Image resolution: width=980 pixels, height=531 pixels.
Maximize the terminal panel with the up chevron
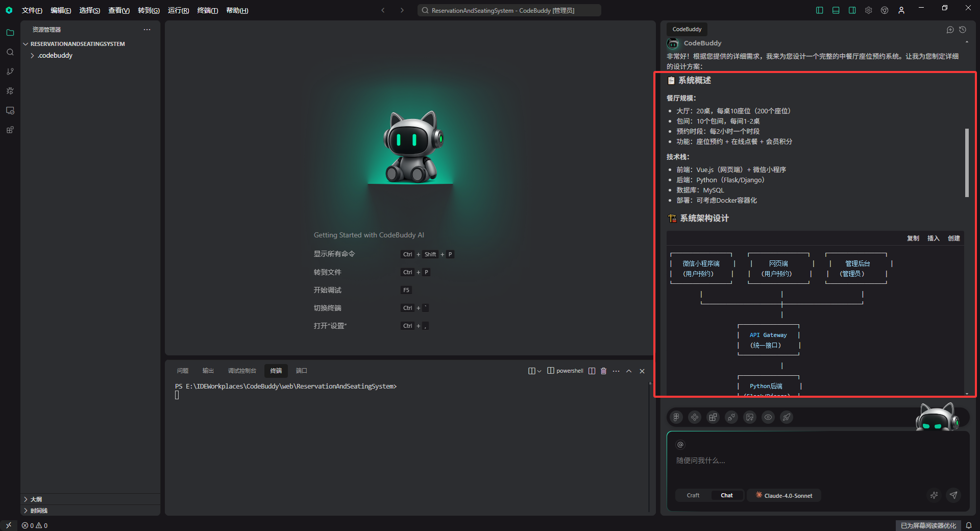point(629,371)
